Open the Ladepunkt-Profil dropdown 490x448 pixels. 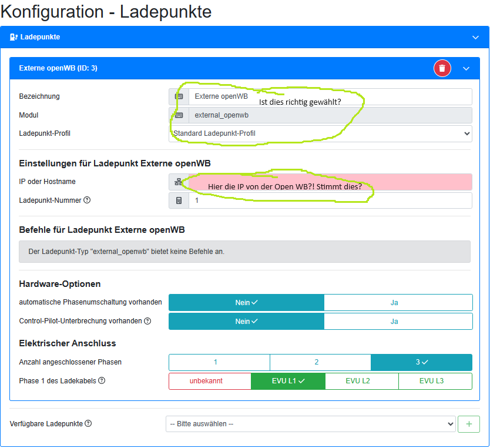pos(320,133)
